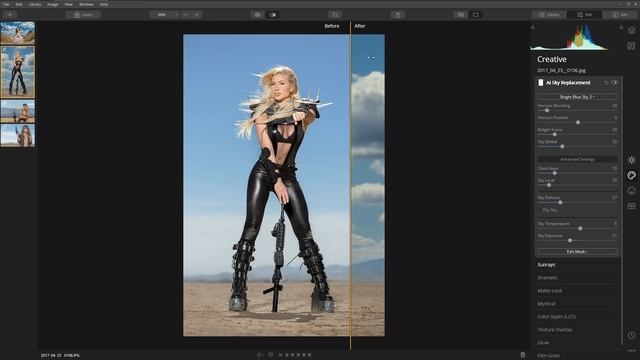This screenshot has width=640, height=360.
Task: Open the add photos plus button
Action: point(9,15)
